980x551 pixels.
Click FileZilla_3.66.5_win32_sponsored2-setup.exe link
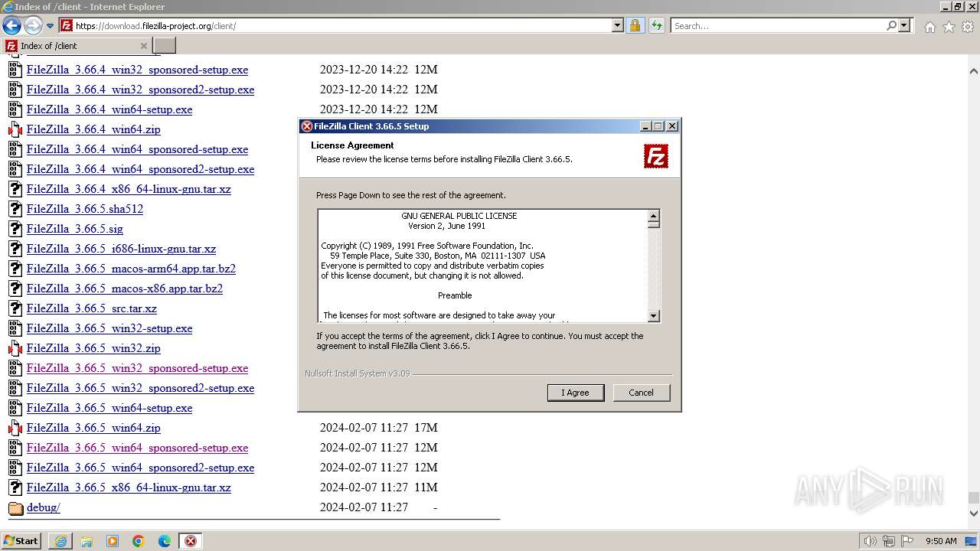click(x=140, y=388)
